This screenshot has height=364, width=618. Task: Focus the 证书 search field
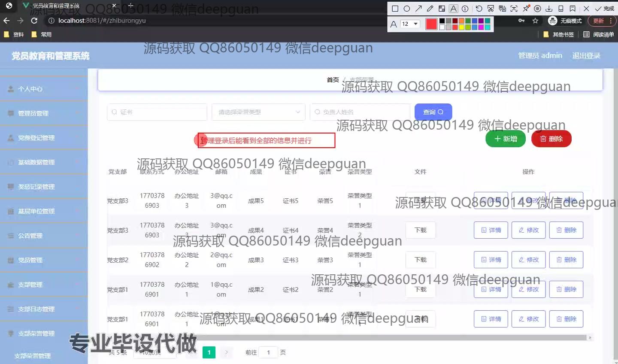pos(157,112)
